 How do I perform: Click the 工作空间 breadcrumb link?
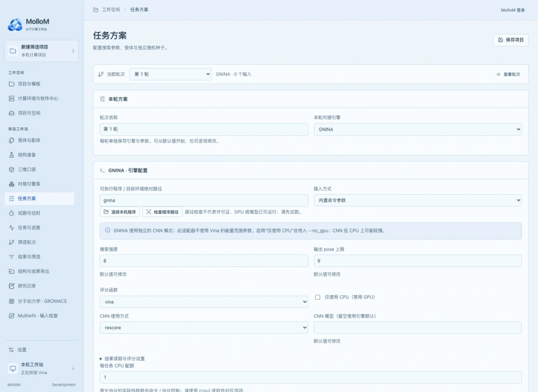[x=111, y=10]
